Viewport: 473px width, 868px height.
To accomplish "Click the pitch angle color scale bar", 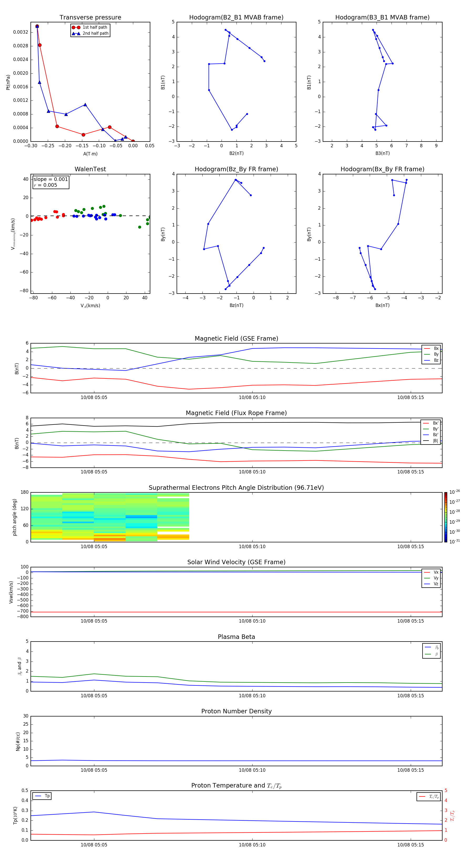I will (x=445, y=517).
